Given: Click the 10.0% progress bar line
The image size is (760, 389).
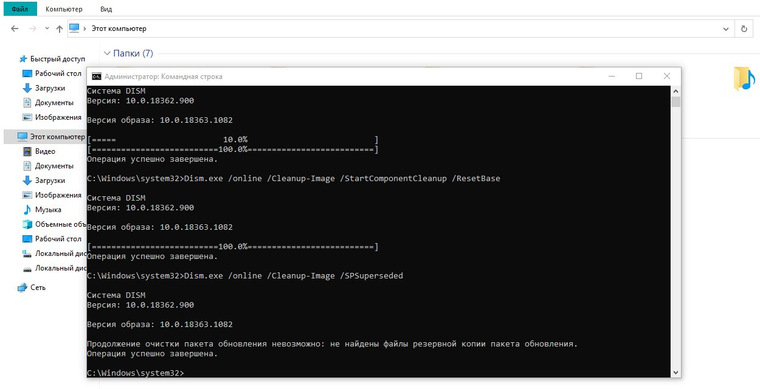Looking at the screenshot, I should [233, 140].
